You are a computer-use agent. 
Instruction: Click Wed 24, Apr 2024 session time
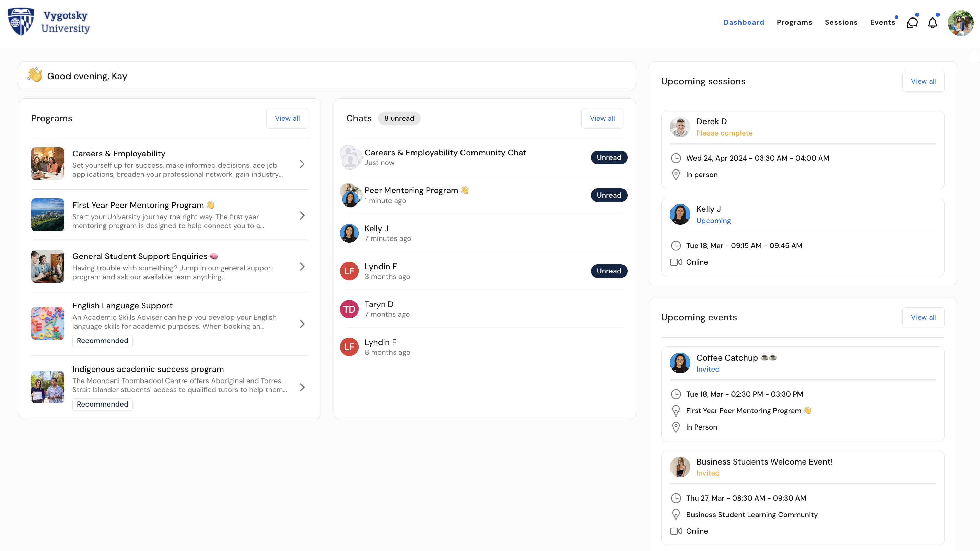tap(757, 158)
